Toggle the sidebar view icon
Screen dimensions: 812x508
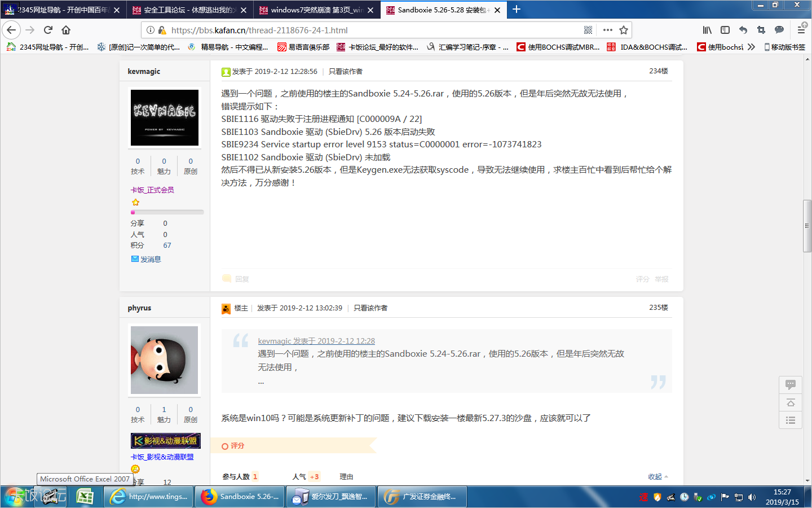[x=725, y=30]
